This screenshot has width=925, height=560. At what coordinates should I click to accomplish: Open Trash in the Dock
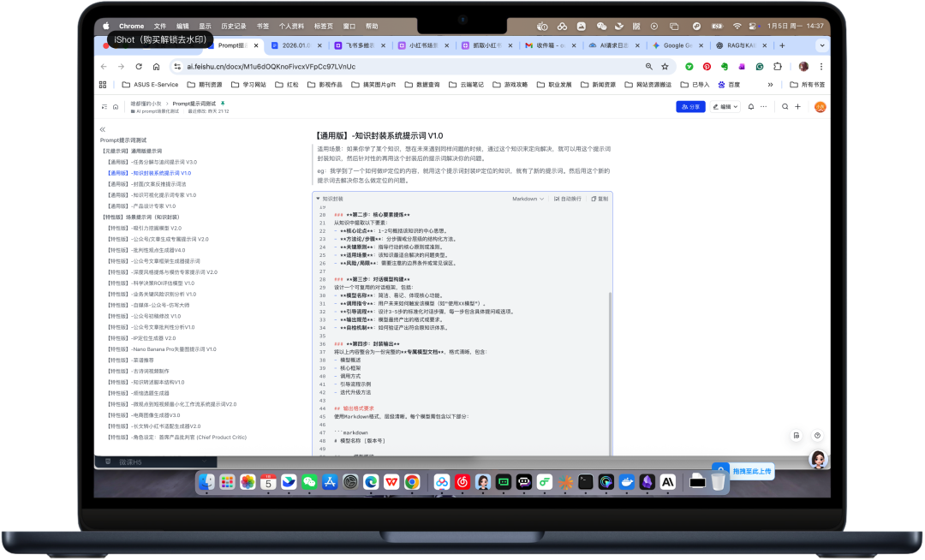(718, 482)
